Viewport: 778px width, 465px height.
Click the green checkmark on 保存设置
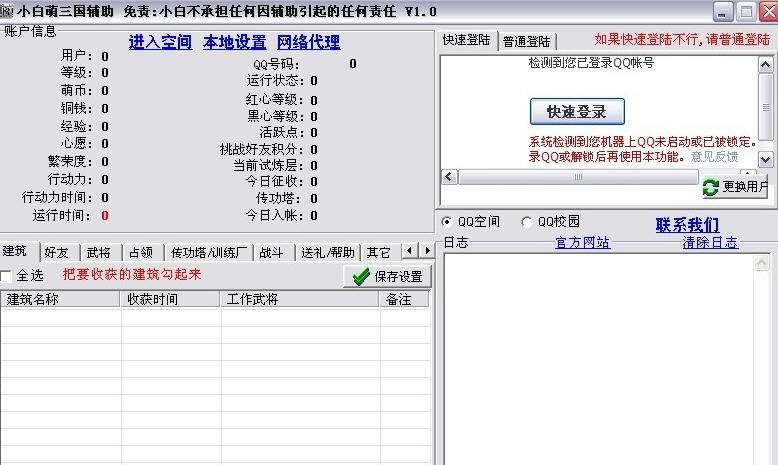tap(361, 276)
